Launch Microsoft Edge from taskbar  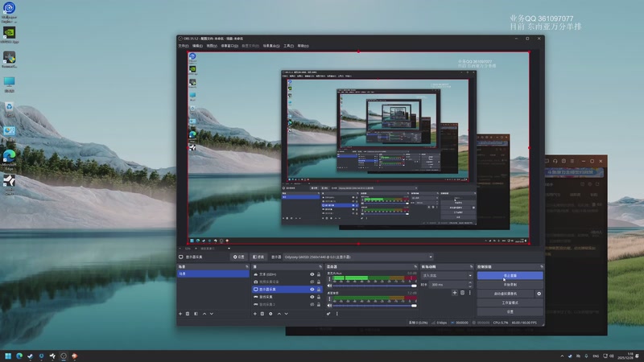coord(19,356)
